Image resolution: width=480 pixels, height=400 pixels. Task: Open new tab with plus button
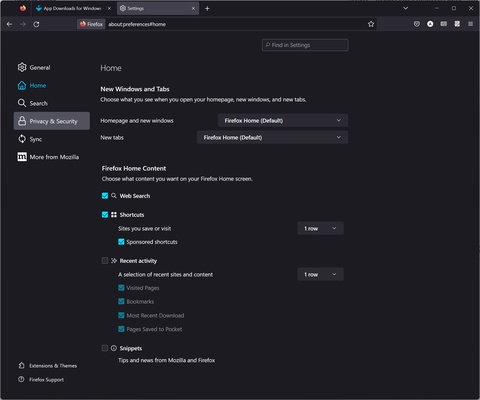(x=207, y=8)
